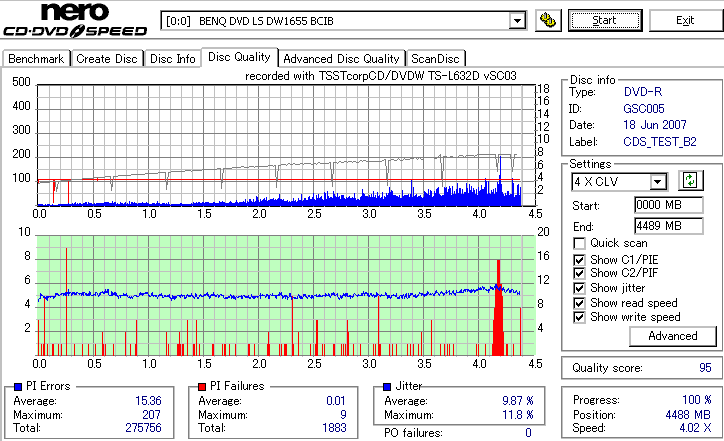Go to Advanced Disc Quality tab
This screenshot has width=724, height=441.
pos(341,59)
